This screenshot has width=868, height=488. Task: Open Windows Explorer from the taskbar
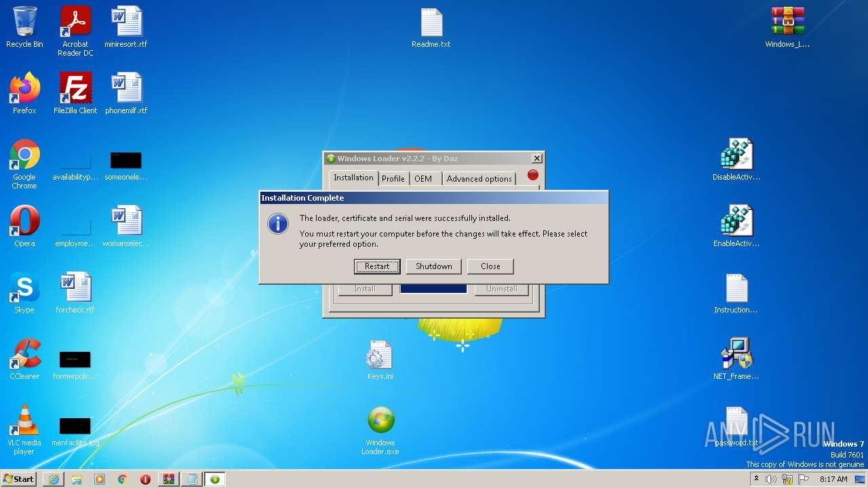tap(77, 479)
